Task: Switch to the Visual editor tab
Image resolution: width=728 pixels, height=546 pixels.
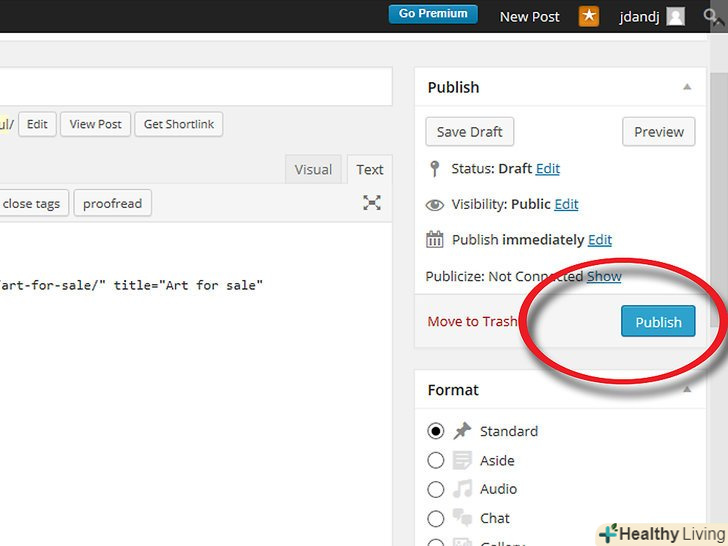Action: pyautogui.click(x=313, y=169)
